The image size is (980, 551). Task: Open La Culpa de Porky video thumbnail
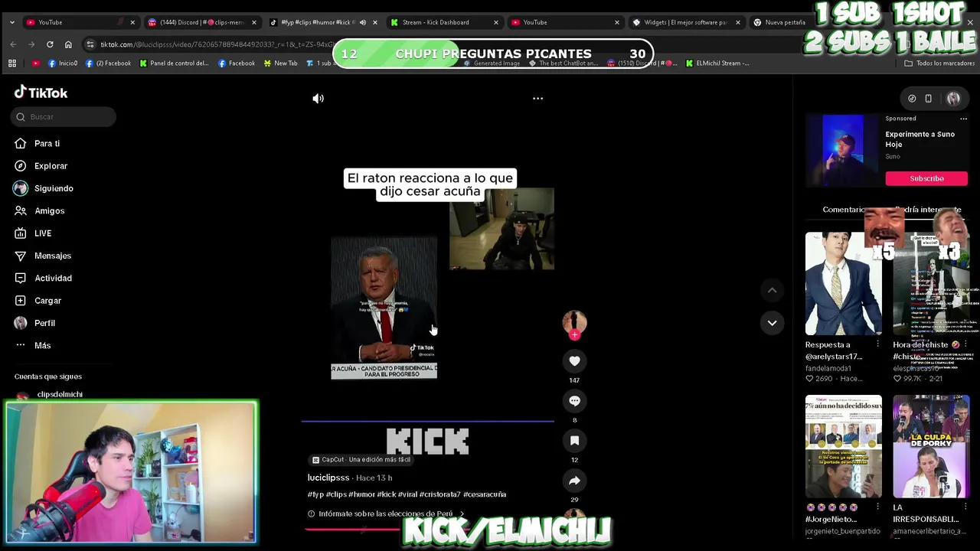pyautogui.click(x=931, y=446)
